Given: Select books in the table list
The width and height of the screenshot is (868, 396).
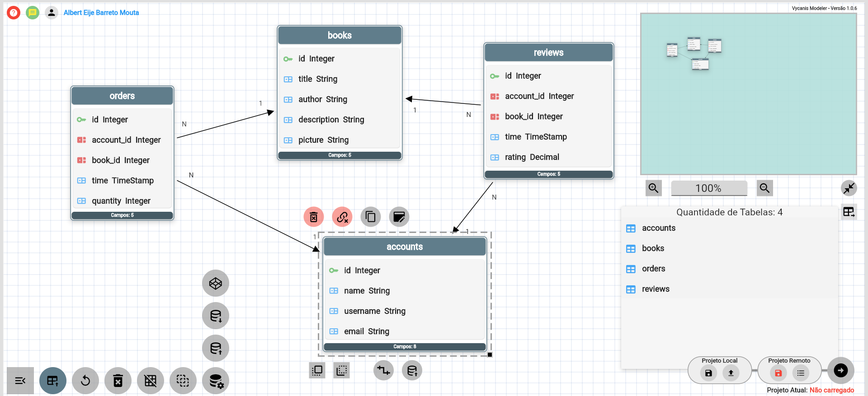Looking at the screenshot, I should 653,248.
